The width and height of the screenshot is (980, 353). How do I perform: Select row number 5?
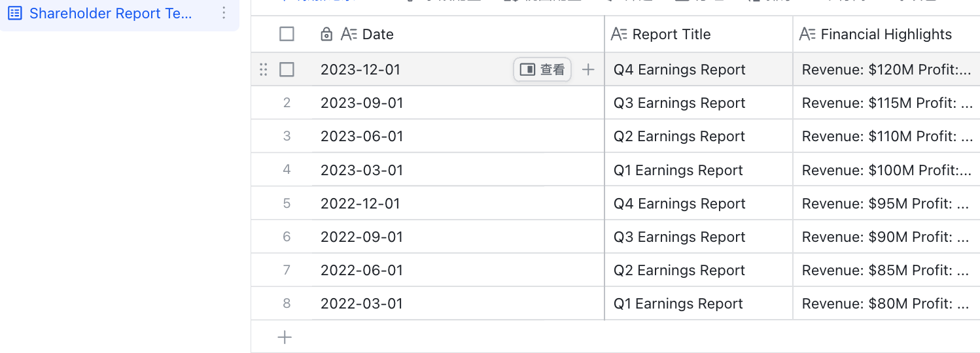(x=287, y=203)
